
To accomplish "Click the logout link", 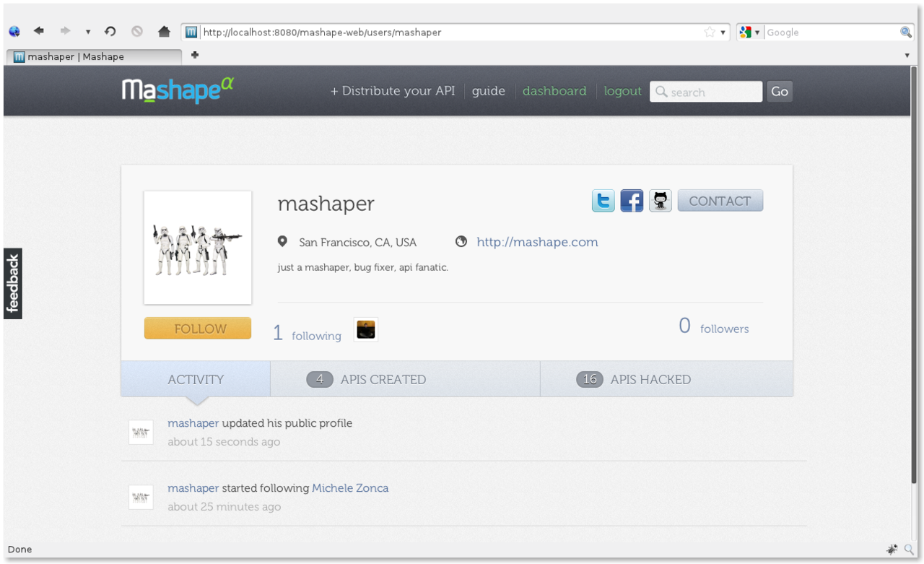I will click(623, 91).
